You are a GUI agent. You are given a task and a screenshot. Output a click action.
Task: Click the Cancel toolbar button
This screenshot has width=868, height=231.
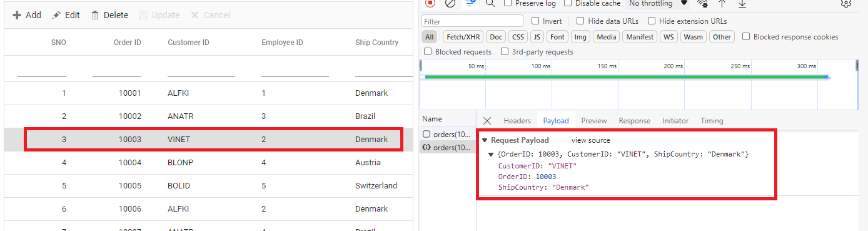coord(210,15)
